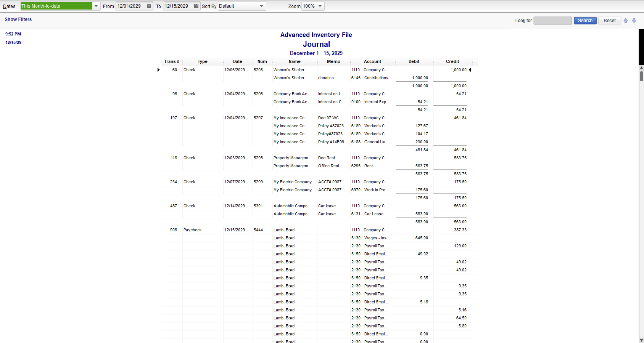Click the 6295 · Rent account cell
The image size is (644, 343).
(362, 166)
